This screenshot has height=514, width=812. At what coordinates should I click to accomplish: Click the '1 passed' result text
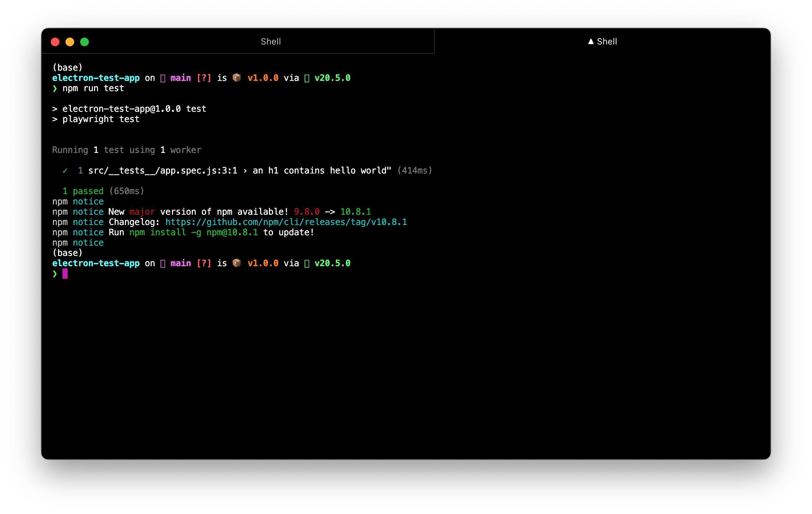(83, 191)
